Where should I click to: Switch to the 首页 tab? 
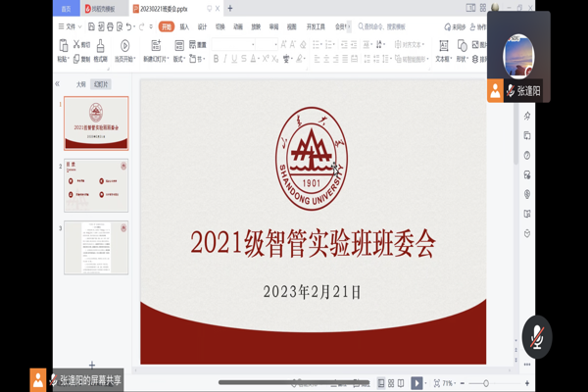pyautogui.click(x=66, y=8)
